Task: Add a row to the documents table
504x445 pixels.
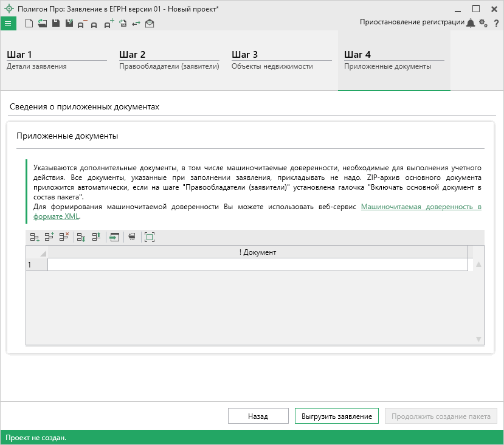Action: coord(35,237)
